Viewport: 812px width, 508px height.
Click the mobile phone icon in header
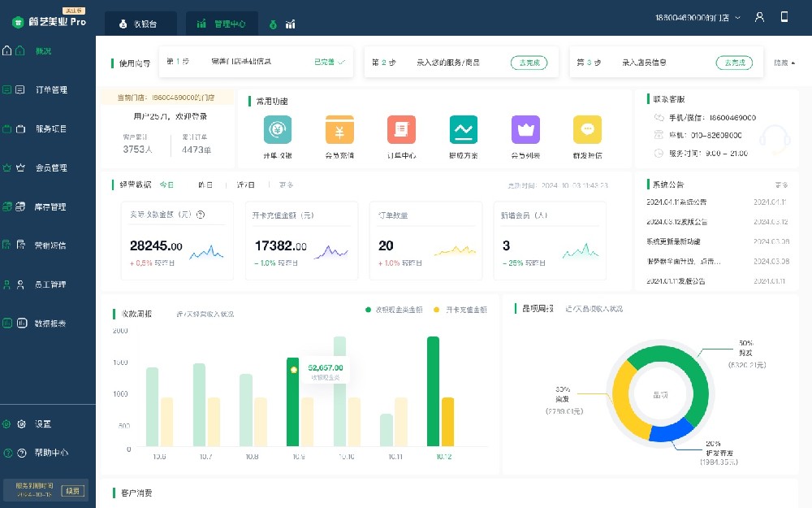click(x=784, y=17)
